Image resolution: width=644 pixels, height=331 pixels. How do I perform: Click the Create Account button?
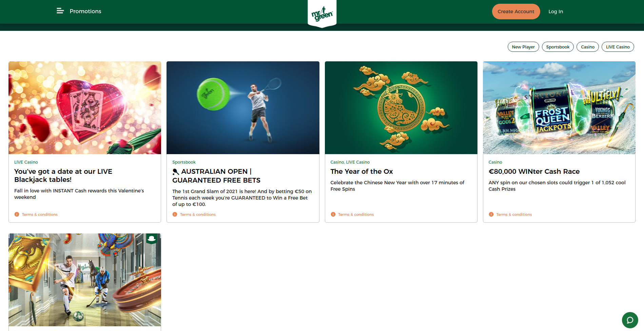click(x=516, y=12)
